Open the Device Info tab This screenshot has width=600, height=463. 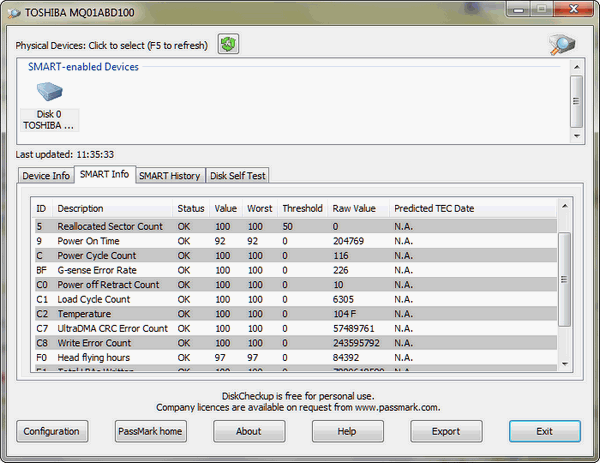point(46,176)
